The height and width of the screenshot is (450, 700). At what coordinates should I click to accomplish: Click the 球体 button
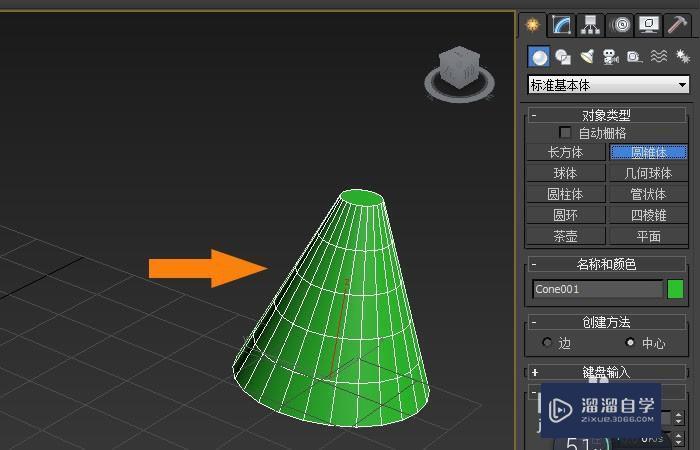tap(566, 173)
